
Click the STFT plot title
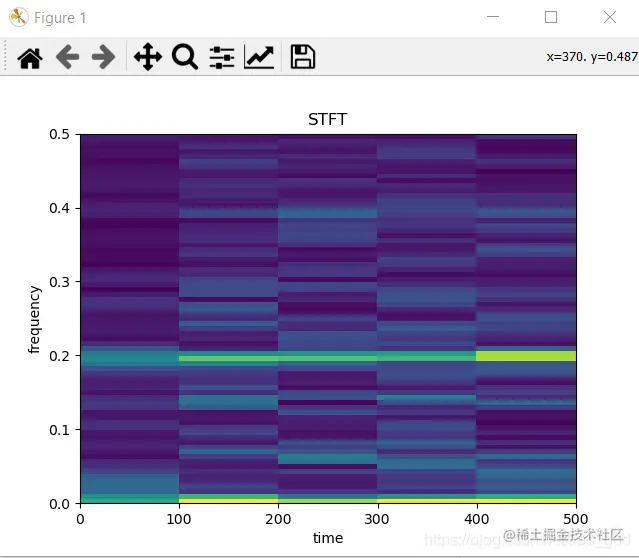click(328, 119)
